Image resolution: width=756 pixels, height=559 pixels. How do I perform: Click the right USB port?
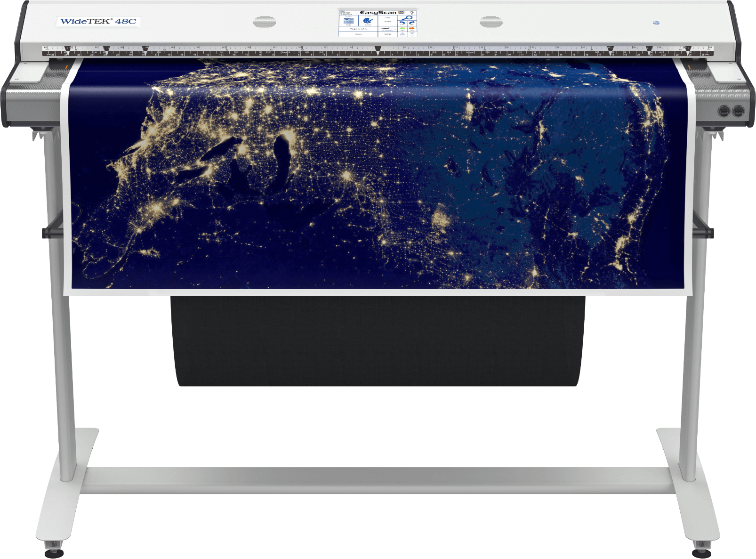tap(738, 111)
